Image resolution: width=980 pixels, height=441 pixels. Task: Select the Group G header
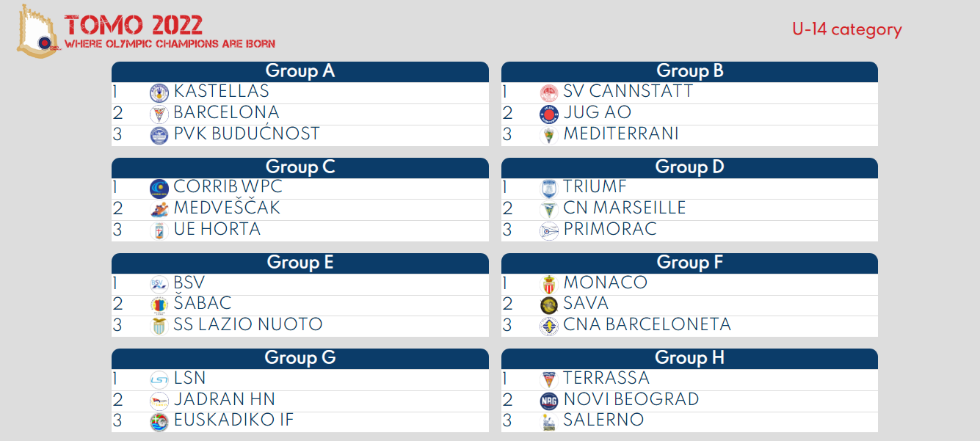tap(300, 358)
